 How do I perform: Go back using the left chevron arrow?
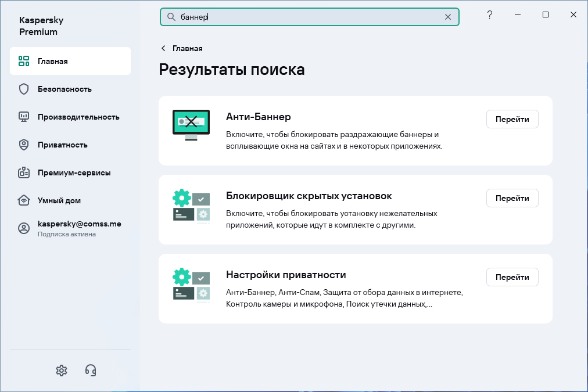pyautogui.click(x=163, y=48)
